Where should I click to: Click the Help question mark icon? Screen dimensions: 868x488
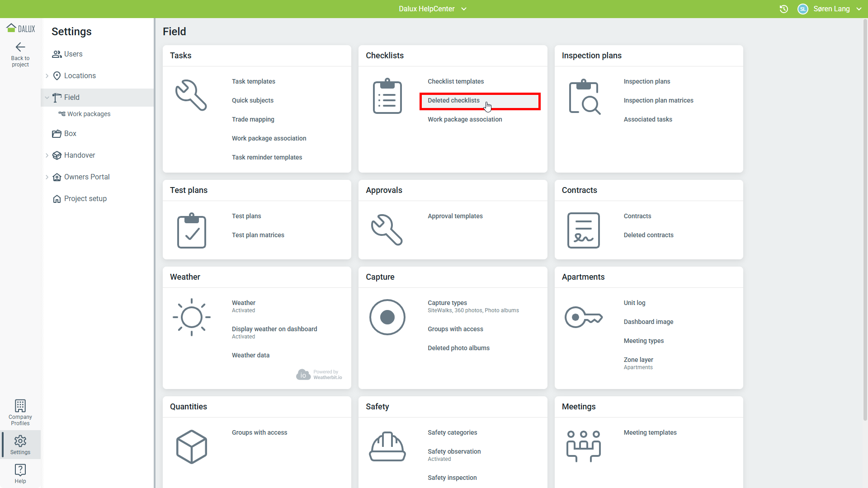[x=20, y=470]
